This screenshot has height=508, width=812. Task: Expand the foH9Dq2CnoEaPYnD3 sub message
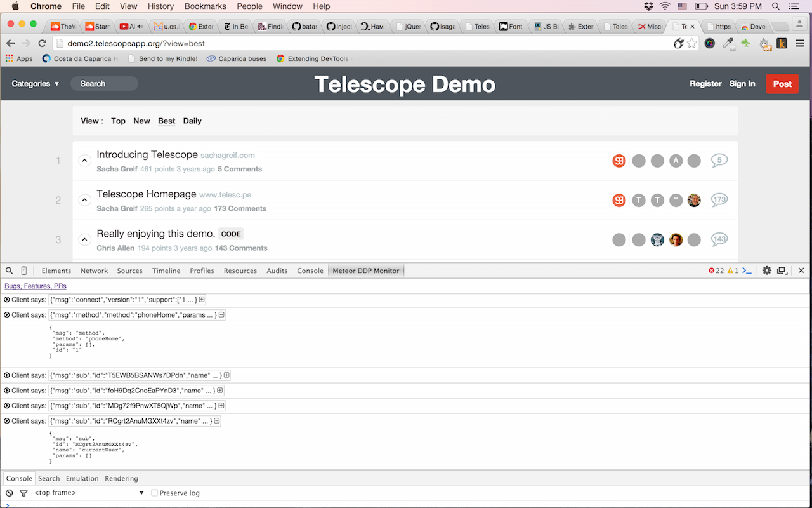220,391
